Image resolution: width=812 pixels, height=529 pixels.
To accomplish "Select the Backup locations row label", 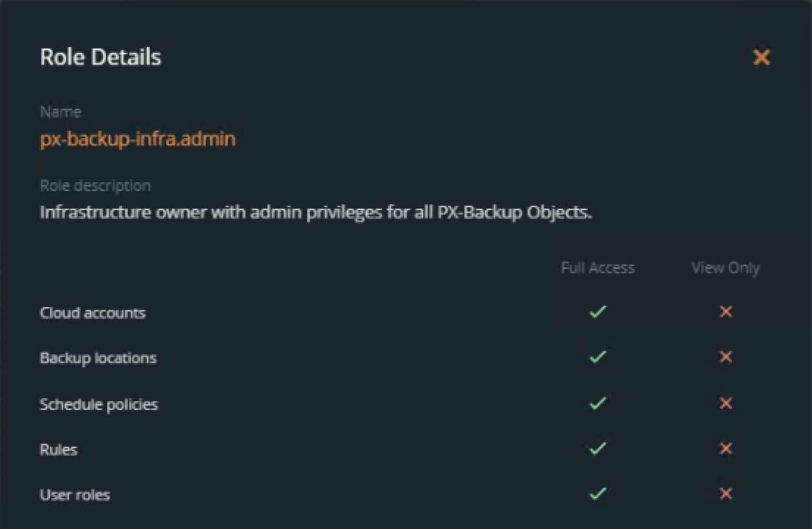I will coord(98,359).
